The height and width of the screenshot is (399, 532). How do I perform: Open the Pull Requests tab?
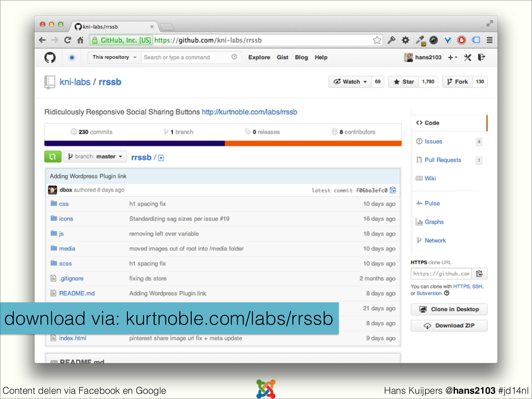443,160
